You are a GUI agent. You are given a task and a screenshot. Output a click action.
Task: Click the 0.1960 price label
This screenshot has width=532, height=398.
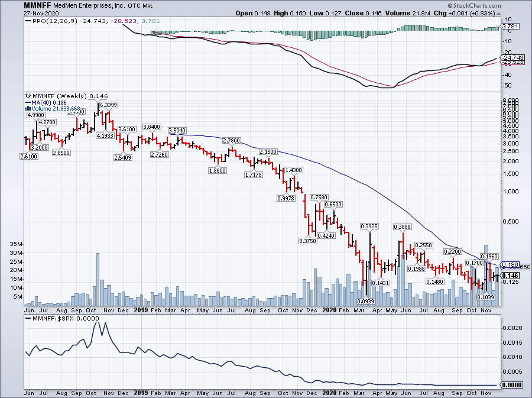(489, 257)
